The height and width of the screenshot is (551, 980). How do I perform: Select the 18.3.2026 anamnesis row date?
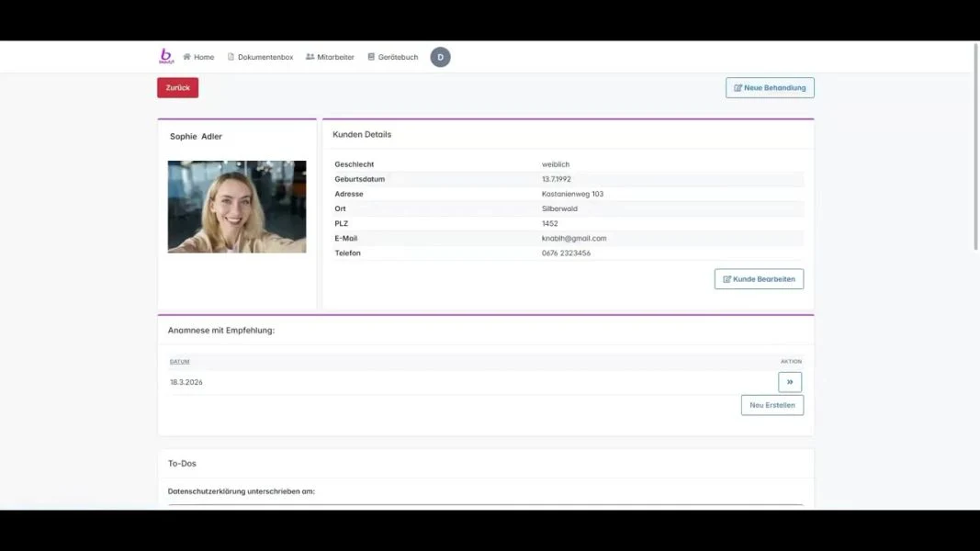pos(186,382)
